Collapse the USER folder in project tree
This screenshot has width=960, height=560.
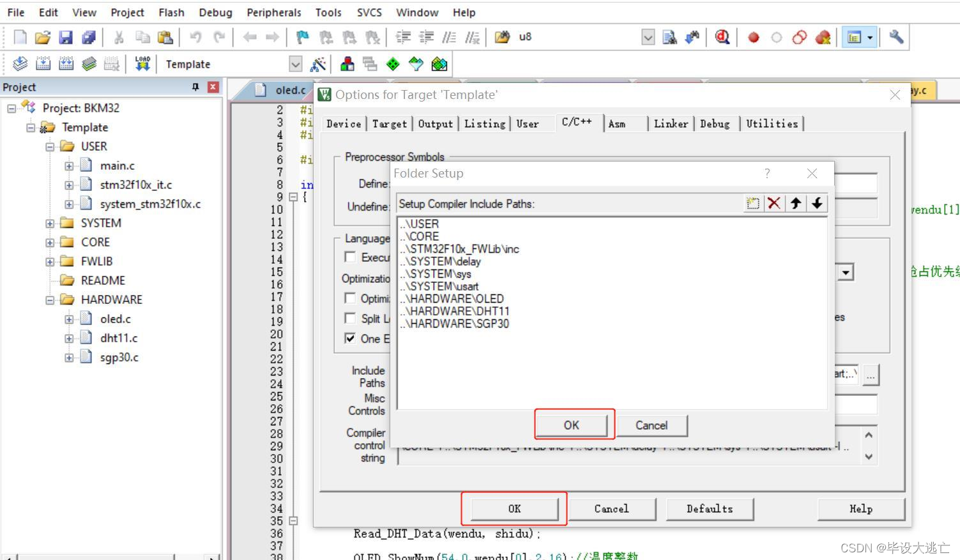click(50, 147)
